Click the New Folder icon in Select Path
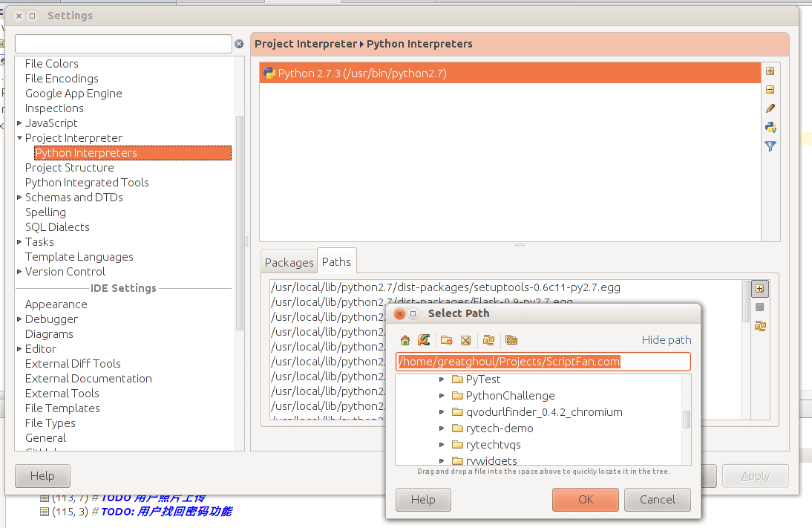This screenshot has height=528, width=812. pos(446,340)
